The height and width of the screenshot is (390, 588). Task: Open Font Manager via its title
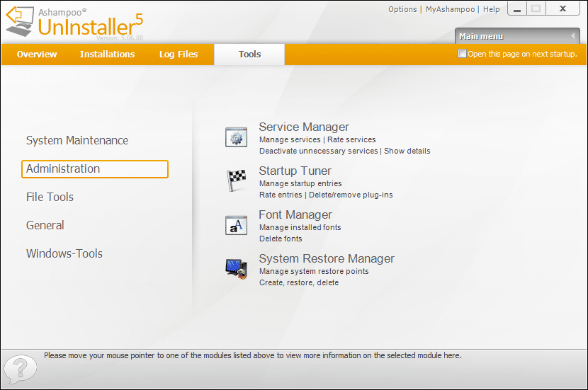(x=295, y=214)
